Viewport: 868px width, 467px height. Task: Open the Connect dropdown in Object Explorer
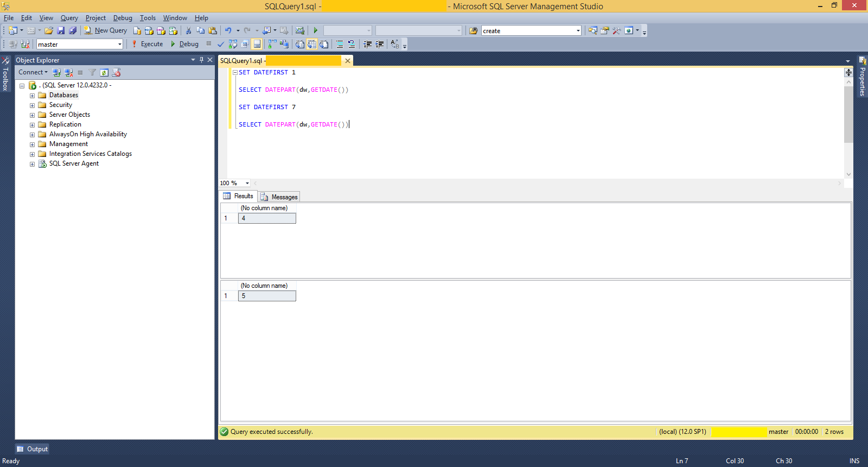pos(33,72)
